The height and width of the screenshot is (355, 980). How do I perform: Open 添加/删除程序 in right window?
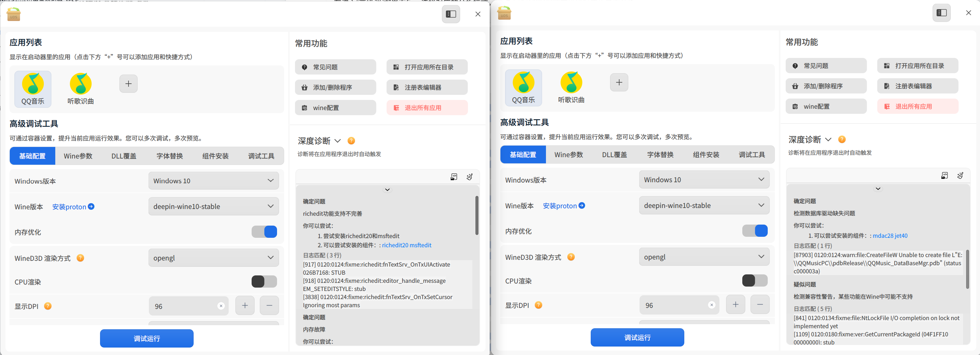[826, 86]
